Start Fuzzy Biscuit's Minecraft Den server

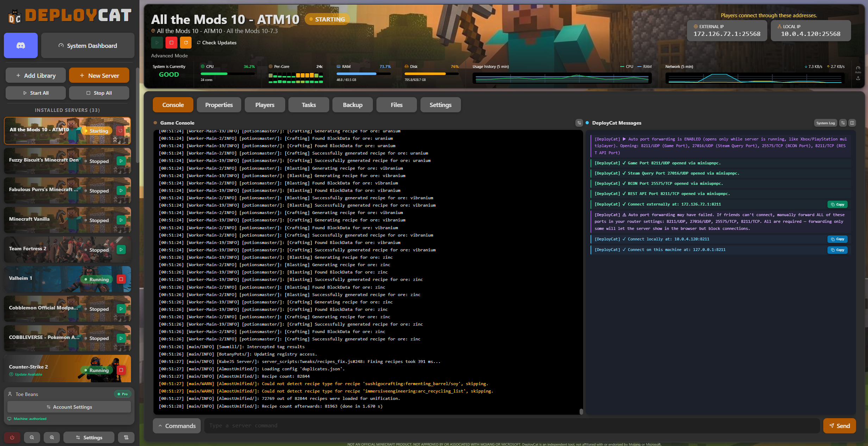[x=121, y=161]
